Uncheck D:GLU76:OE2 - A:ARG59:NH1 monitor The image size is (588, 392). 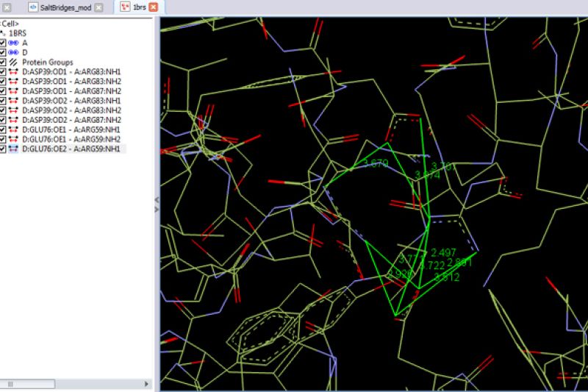(x=3, y=149)
